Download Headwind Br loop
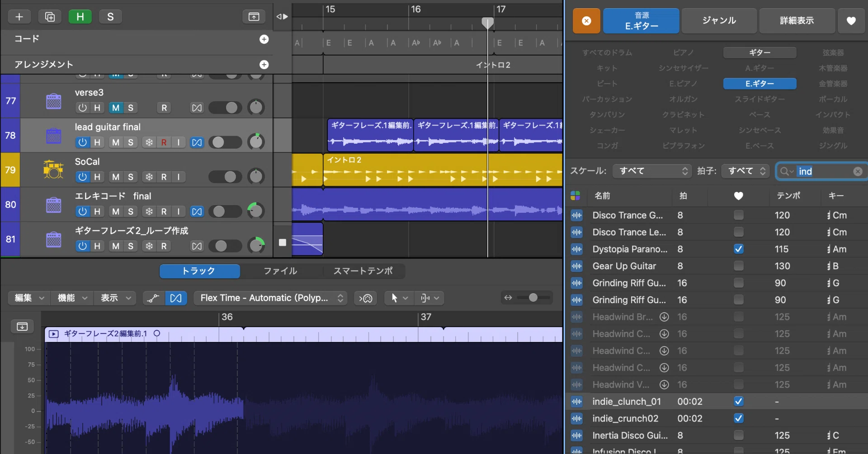The image size is (868, 454). click(x=664, y=317)
